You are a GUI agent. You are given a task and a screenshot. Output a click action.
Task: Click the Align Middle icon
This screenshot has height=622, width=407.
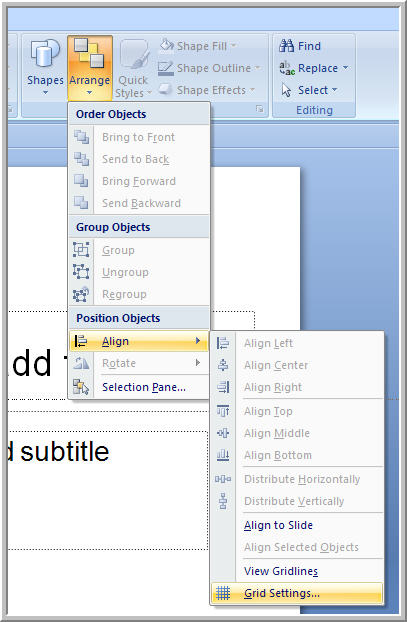point(223,433)
